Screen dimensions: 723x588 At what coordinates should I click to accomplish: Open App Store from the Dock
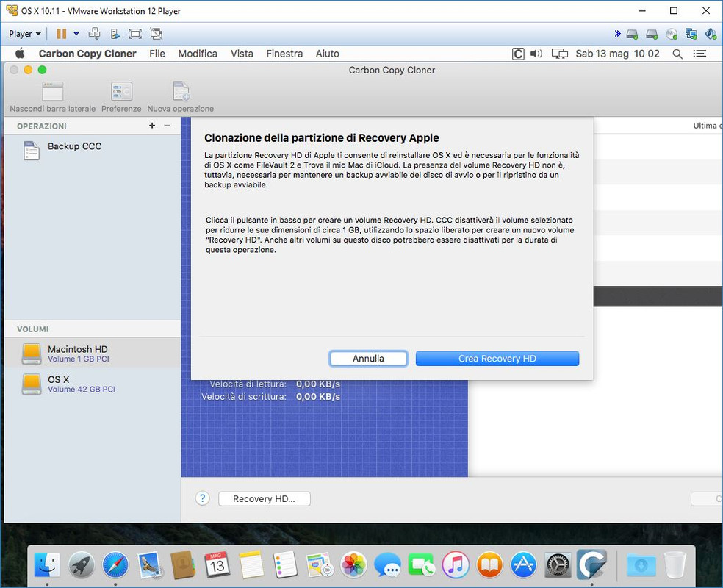click(524, 564)
